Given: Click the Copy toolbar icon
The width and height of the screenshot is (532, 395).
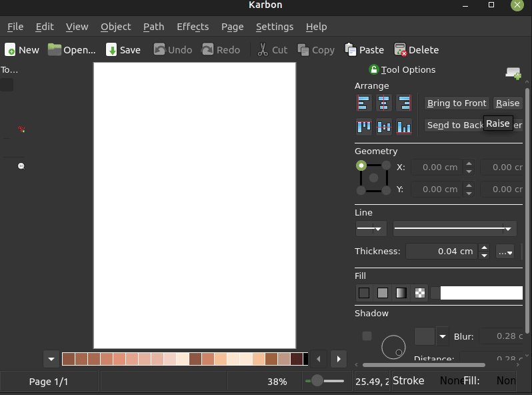Looking at the screenshot, I should pos(303,50).
